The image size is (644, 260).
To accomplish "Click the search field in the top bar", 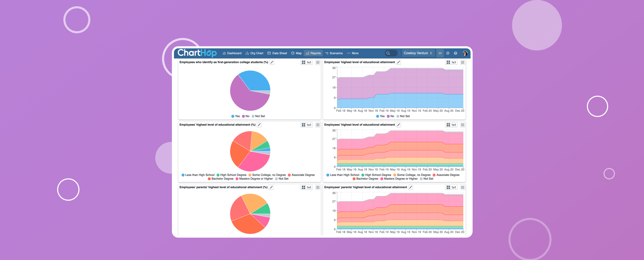I will point(391,53).
